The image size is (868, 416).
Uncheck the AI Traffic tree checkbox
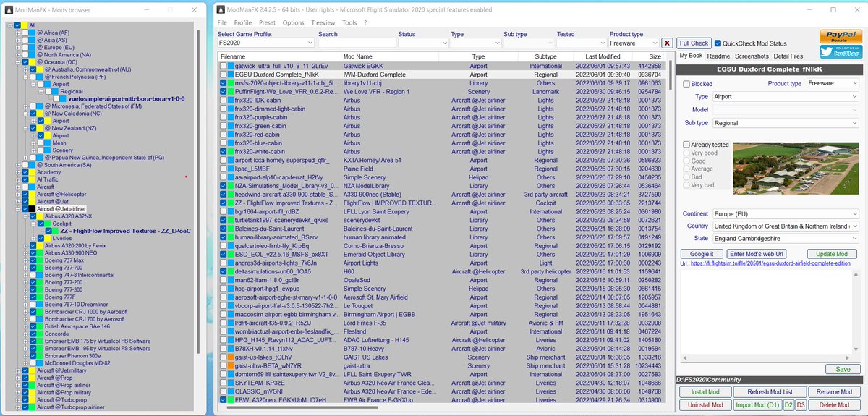pyautogui.click(x=25, y=179)
